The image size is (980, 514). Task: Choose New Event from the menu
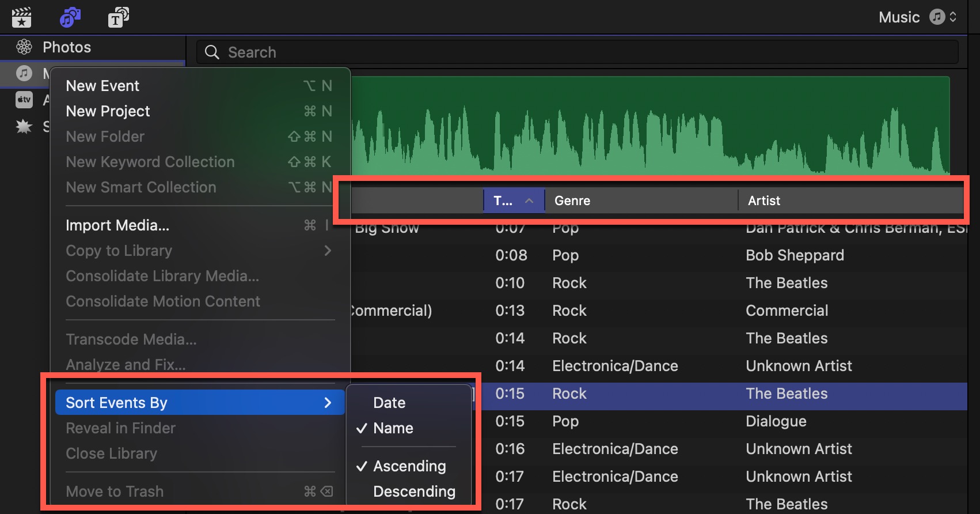pos(199,86)
